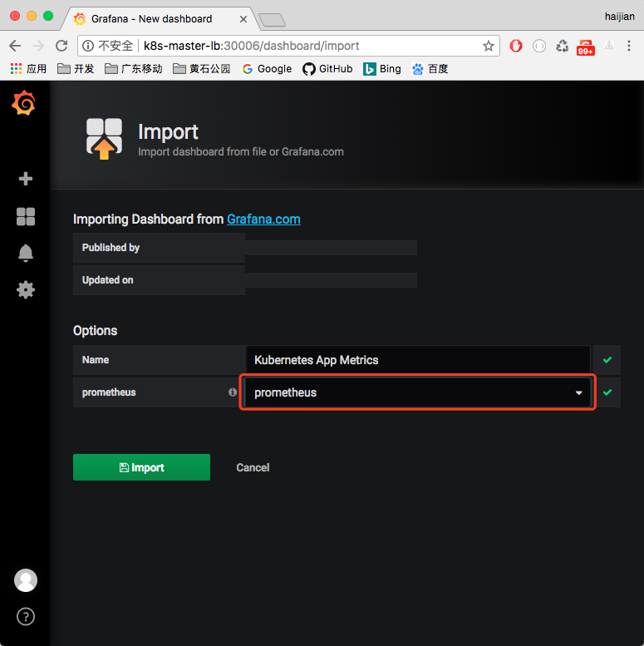This screenshot has width=644, height=646.
Task: Open the GitHub bookmark
Action: (x=327, y=69)
